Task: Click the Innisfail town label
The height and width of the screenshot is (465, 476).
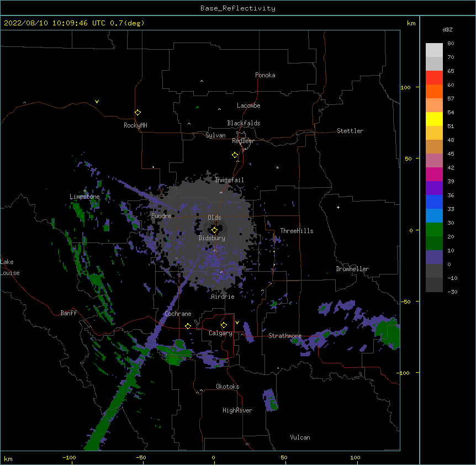Action: click(229, 180)
